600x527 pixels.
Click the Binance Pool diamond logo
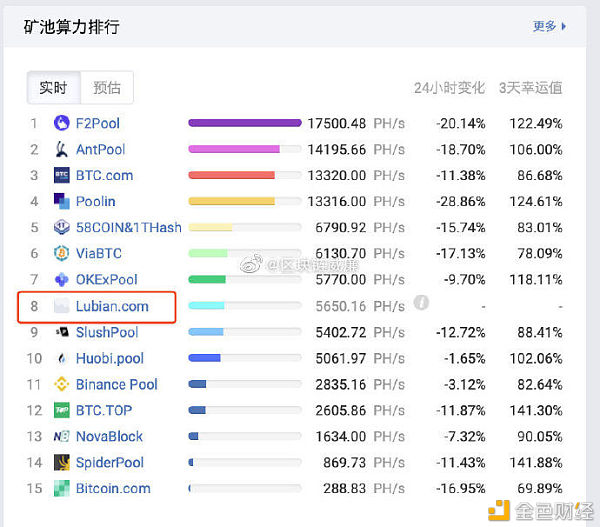(62, 384)
